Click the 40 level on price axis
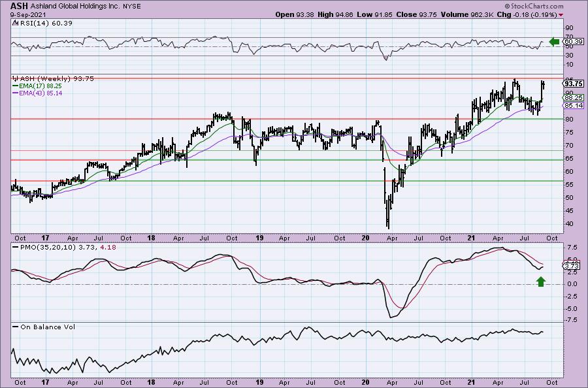 click(569, 224)
